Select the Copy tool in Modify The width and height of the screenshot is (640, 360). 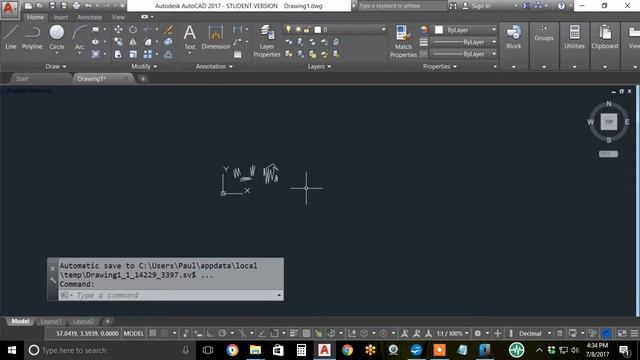(x=118, y=42)
